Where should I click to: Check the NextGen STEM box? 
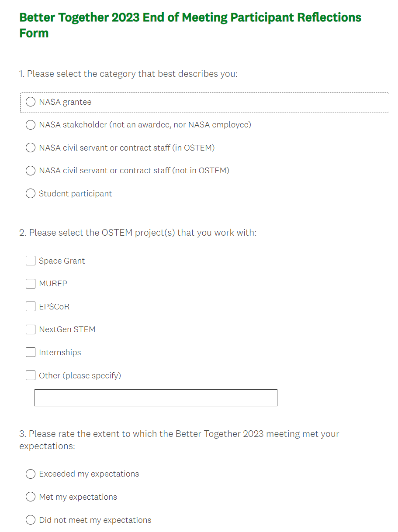pyautogui.click(x=31, y=329)
